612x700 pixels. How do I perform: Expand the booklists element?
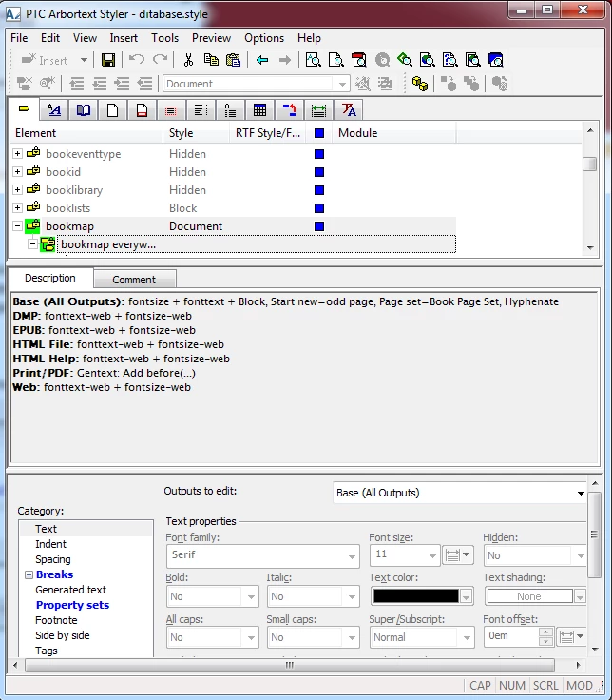click(x=17, y=207)
